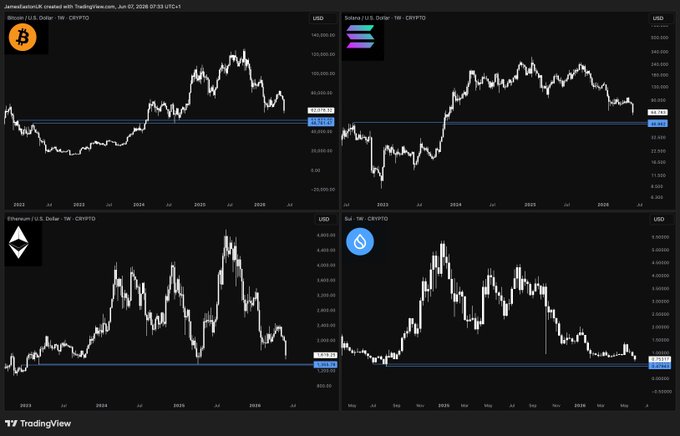Click the Solana / U.S. Dollar chart title

pos(385,18)
